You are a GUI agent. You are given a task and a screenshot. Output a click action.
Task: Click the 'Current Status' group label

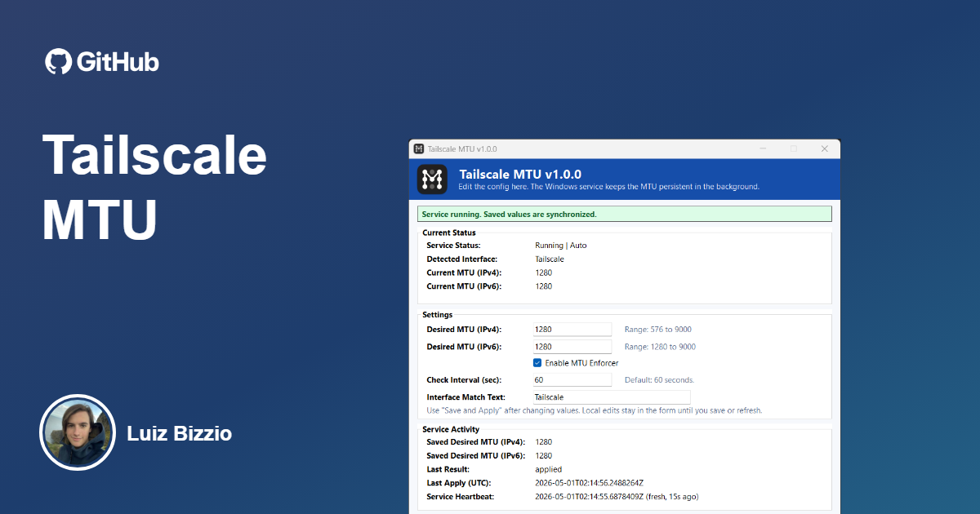pos(449,233)
